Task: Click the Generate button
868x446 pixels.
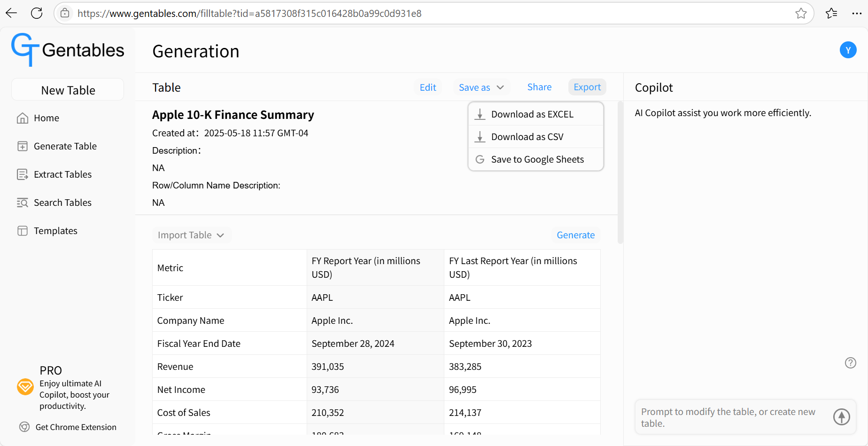Action: pyautogui.click(x=575, y=235)
